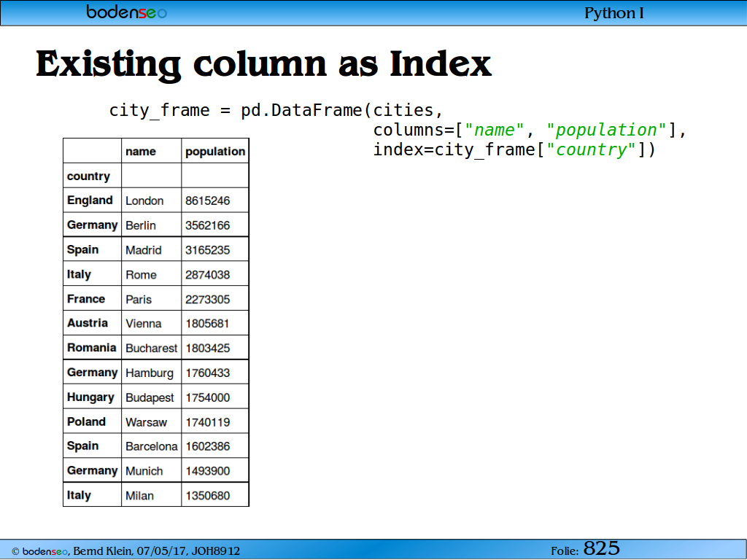Click the 'Vienna' table cell

click(x=152, y=323)
